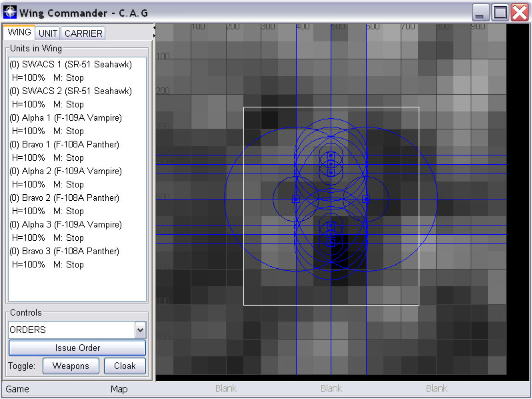Highlight Bravo 3 (F-108A Panther) in the list
The width and height of the screenshot is (532, 399).
[x=65, y=251]
